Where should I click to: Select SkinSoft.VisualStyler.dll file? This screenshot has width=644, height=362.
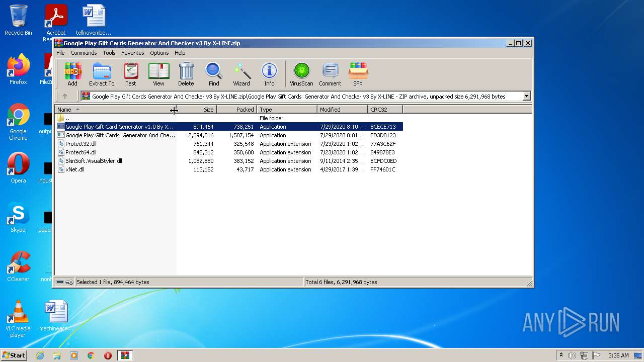pos(229,161)
